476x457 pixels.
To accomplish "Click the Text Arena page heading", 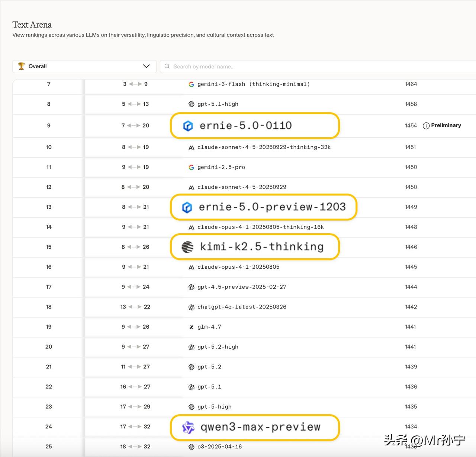I will point(32,25).
